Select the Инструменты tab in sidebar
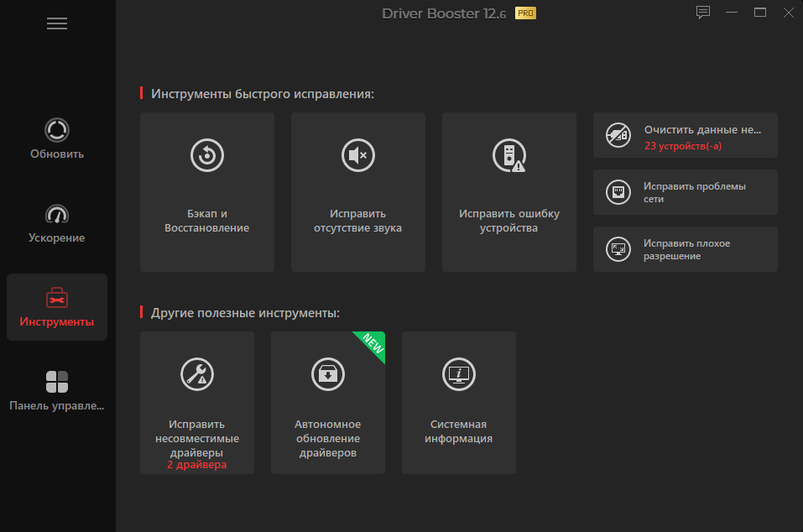This screenshot has height=532, width=803. [x=56, y=306]
